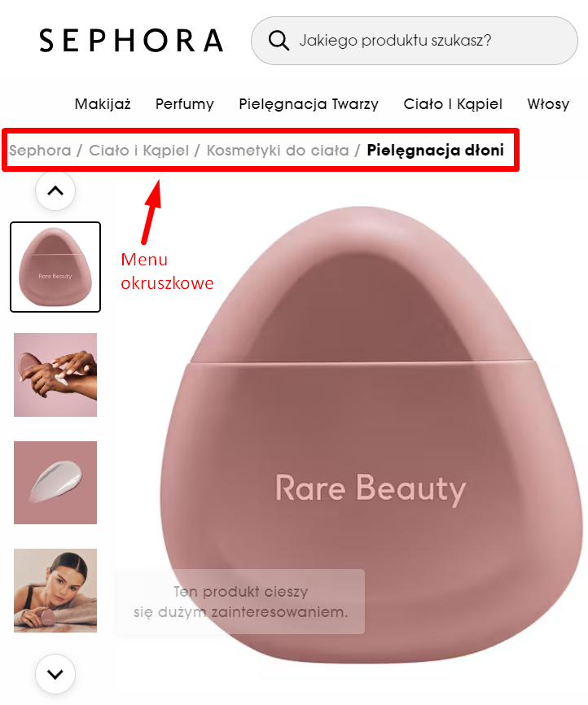Screen dimensions: 588x705
Task: Open the Makijaż menu
Action: pos(103,104)
